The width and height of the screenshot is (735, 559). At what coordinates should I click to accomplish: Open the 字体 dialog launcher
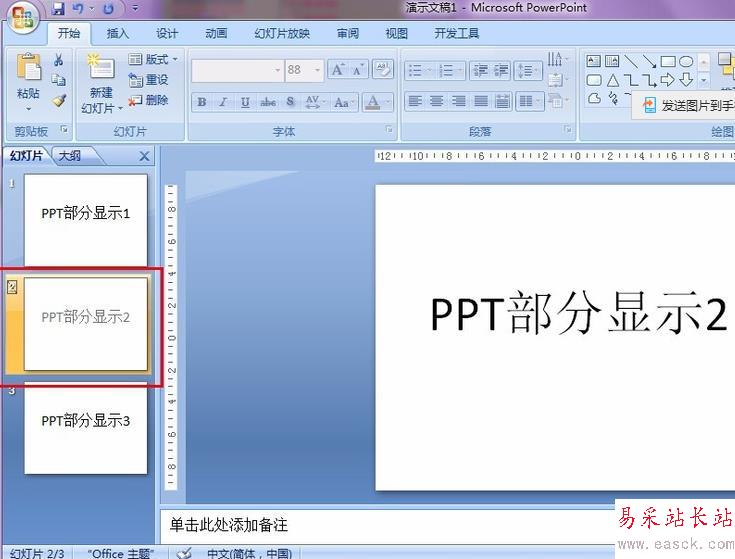(389, 129)
